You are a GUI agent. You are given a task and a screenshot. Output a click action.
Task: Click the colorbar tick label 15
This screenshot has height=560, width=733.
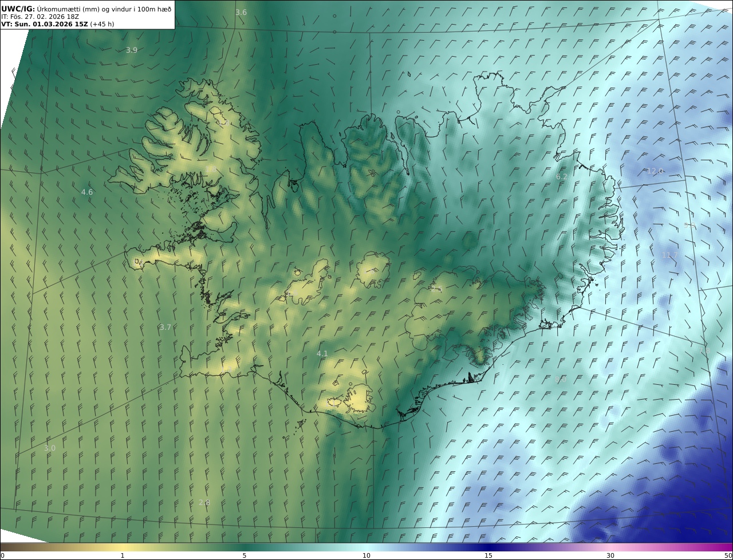coord(488,555)
